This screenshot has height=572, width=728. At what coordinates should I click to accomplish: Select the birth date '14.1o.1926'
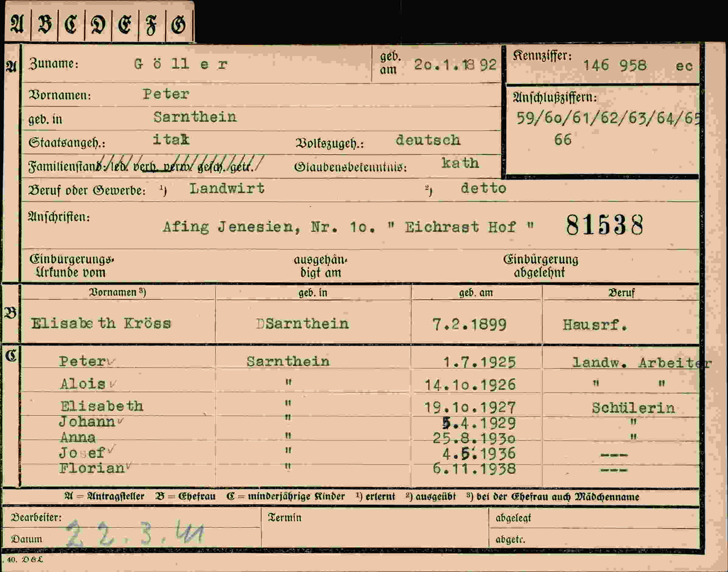(470, 385)
